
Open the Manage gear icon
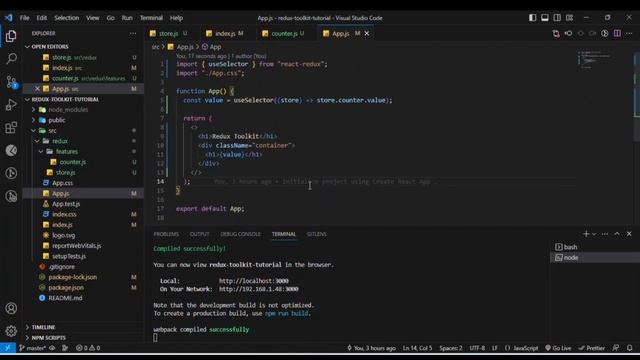[x=11, y=331]
